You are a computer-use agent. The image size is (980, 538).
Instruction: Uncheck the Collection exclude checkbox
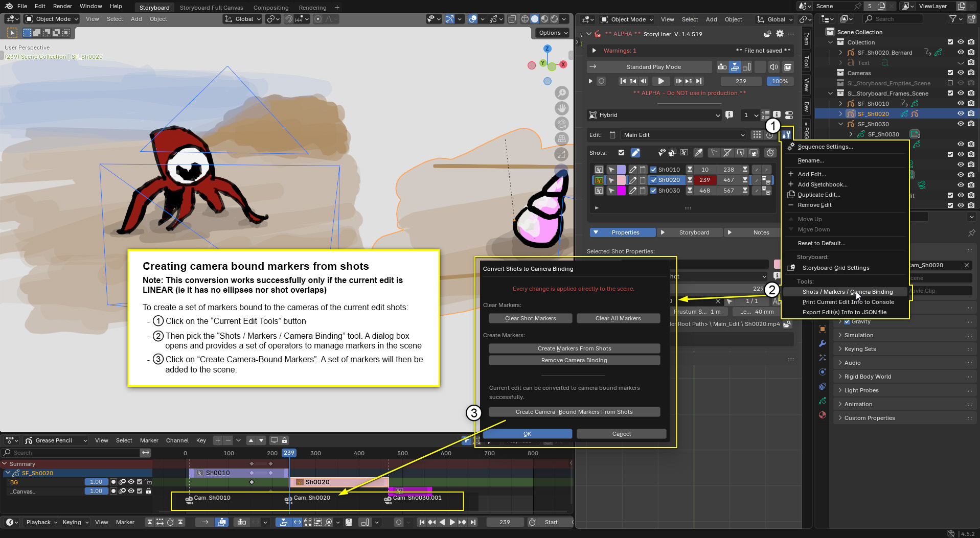pyautogui.click(x=950, y=42)
